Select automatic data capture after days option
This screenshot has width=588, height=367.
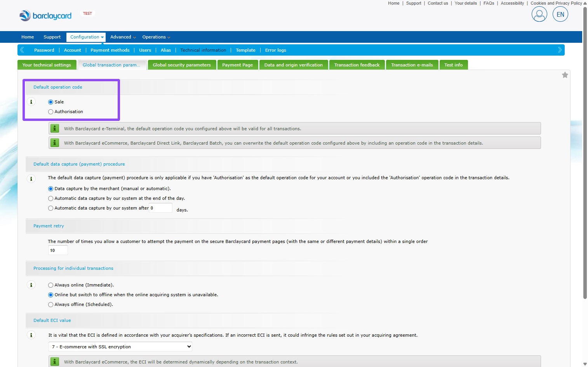coord(50,208)
